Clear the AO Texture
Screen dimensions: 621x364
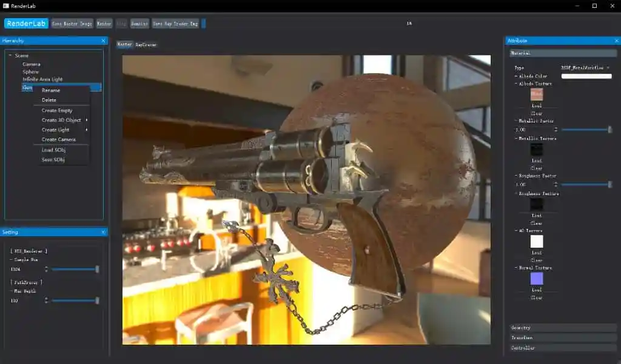point(537,260)
